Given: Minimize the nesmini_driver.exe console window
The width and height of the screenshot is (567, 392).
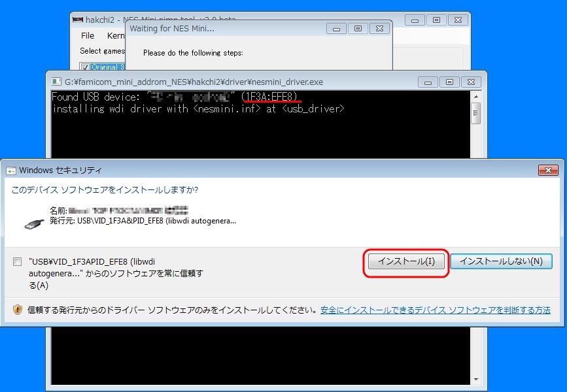Looking at the screenshot, I should click(x=428, y=82).
